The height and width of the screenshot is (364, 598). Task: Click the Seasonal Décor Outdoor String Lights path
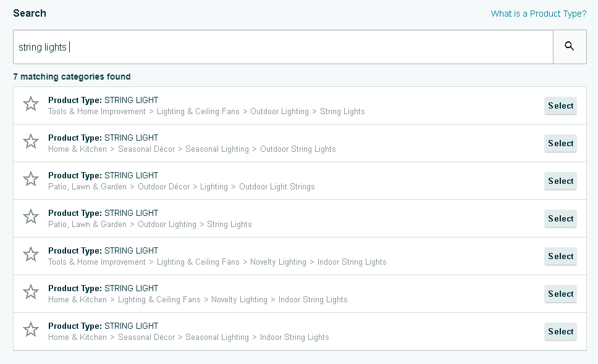(192, 149)
